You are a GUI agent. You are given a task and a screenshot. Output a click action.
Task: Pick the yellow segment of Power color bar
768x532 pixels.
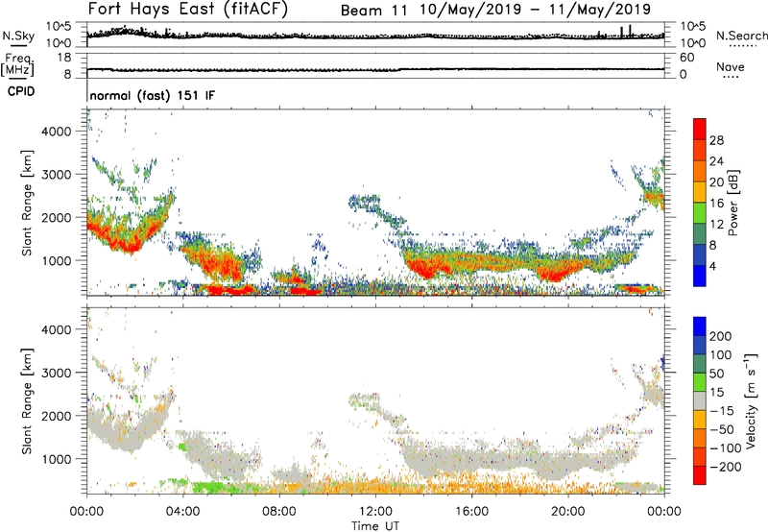(700, 191)
